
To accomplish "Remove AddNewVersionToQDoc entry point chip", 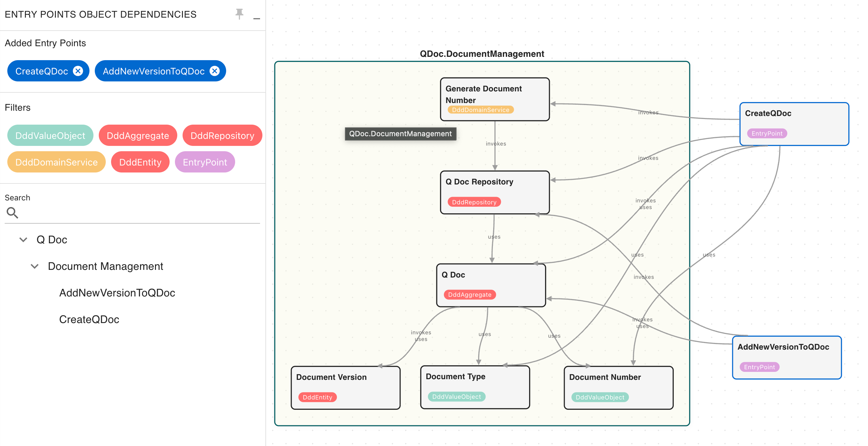I will tap(215, 71).
